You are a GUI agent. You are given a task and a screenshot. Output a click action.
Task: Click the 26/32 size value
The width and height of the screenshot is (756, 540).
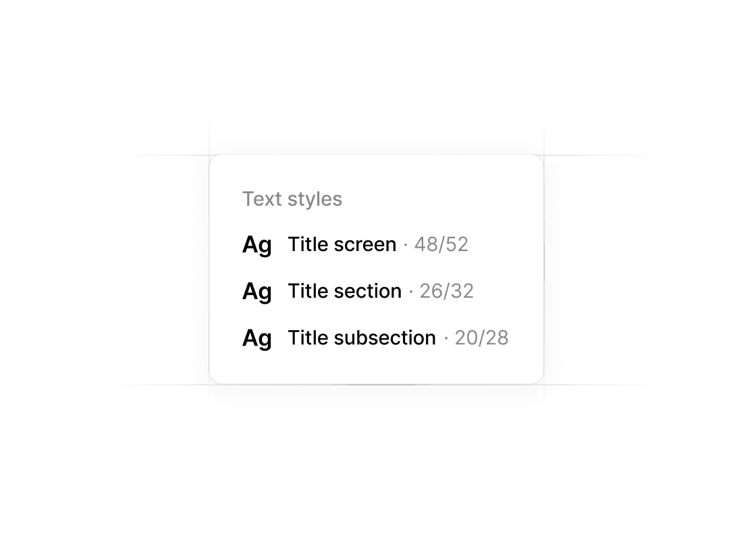[446, 291]
